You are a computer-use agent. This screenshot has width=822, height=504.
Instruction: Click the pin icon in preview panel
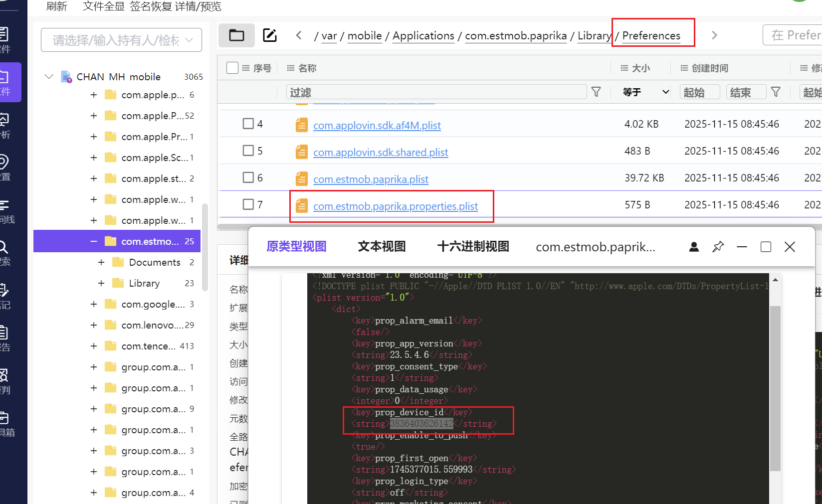pyautogui.click(x=718, y=247)
